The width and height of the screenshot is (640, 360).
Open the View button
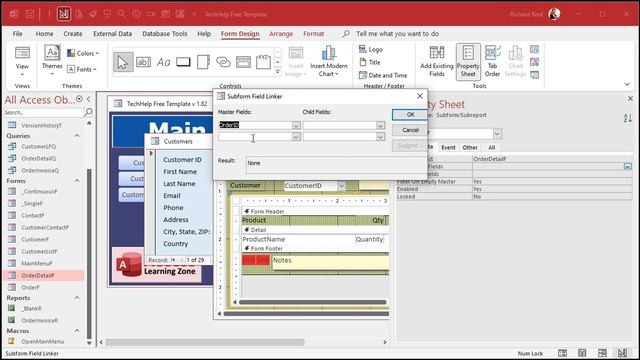click(x=22, y=61)
